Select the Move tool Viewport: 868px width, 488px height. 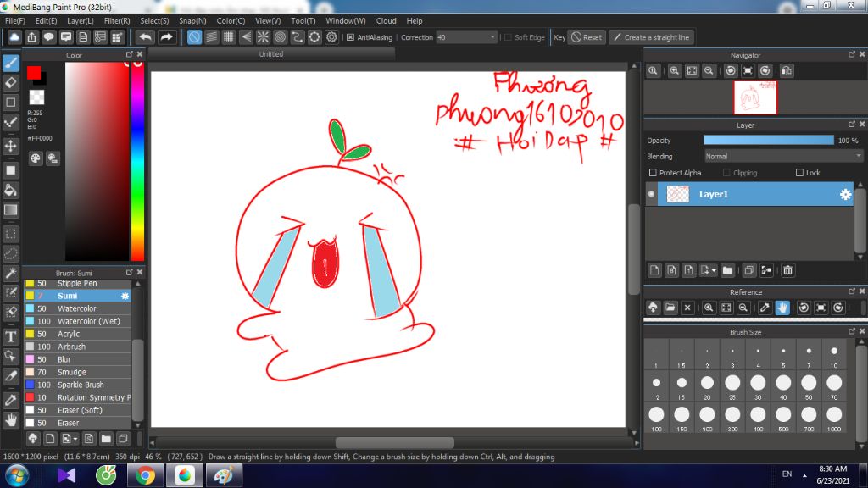pos(10,146)
